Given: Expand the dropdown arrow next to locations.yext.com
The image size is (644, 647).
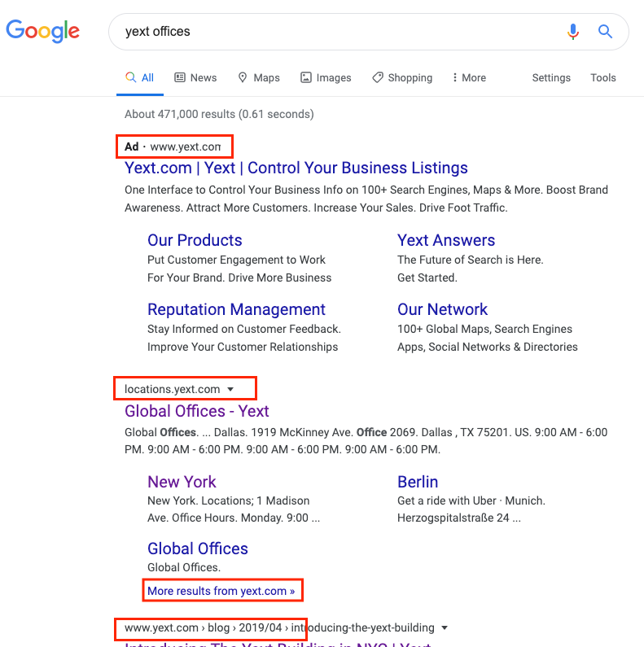Looking at the screenshot, I should (230, 389).
